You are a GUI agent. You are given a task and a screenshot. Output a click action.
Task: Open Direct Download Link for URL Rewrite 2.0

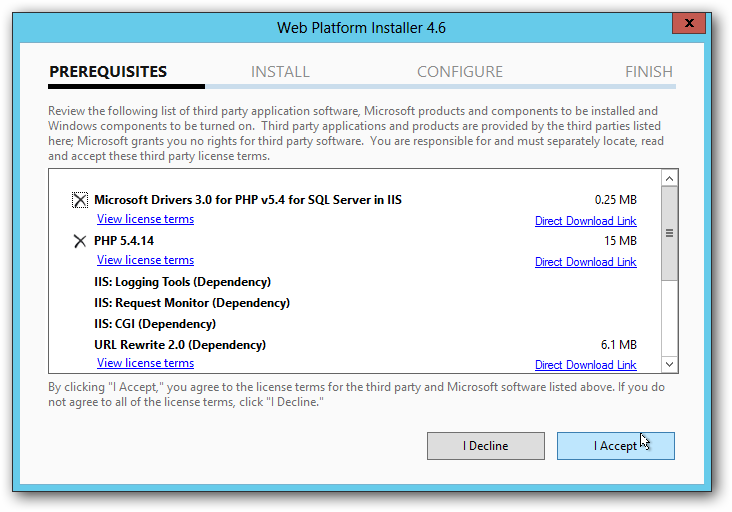click(585, 365)
